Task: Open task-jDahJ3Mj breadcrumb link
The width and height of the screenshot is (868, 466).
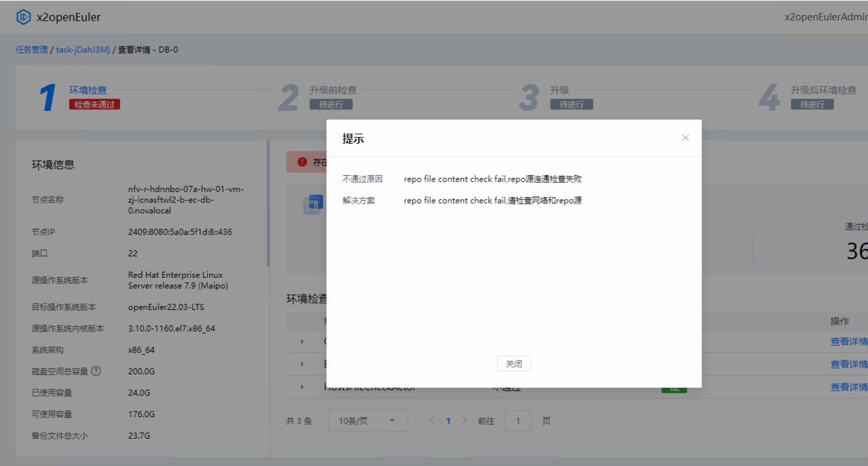Action: tap(83, 50)
